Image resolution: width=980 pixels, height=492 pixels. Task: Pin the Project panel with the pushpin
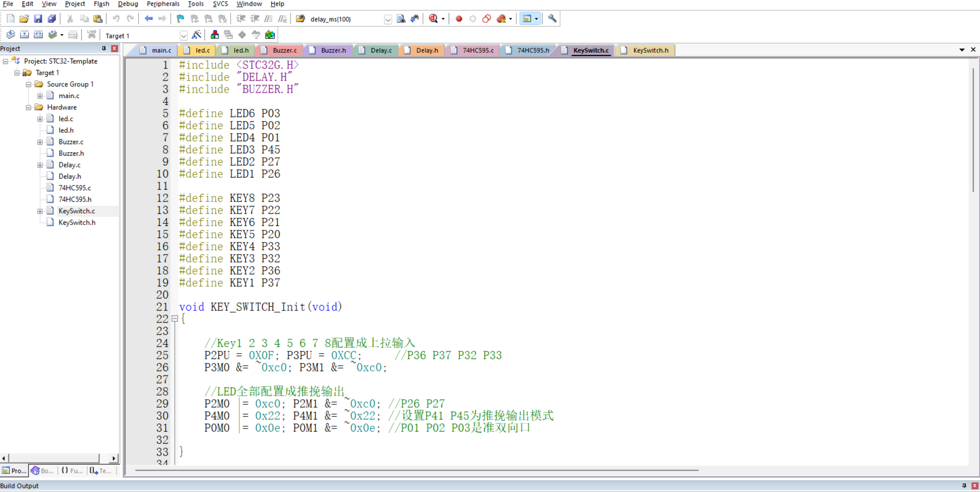click(104, 48)
